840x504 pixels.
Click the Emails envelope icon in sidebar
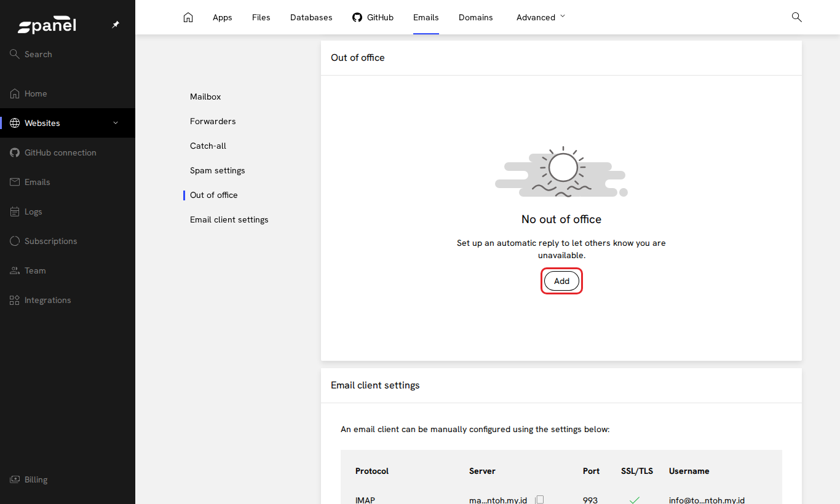[15, 182]
